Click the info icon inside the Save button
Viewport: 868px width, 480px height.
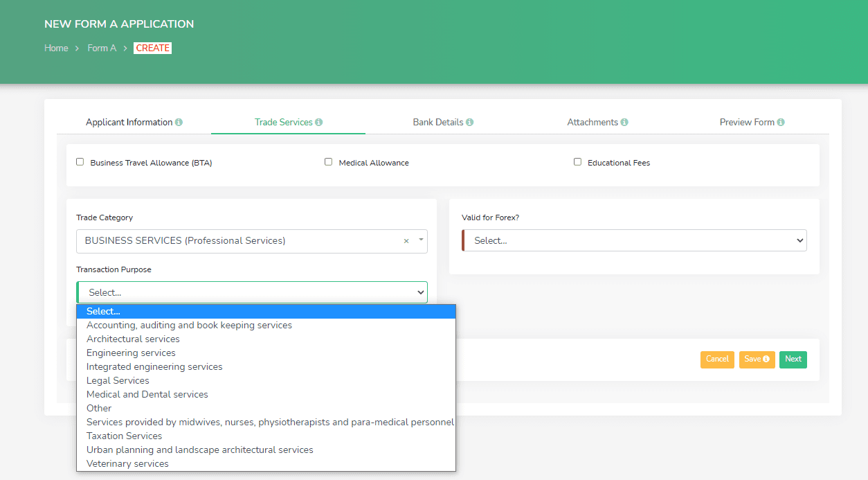[765, 359]
